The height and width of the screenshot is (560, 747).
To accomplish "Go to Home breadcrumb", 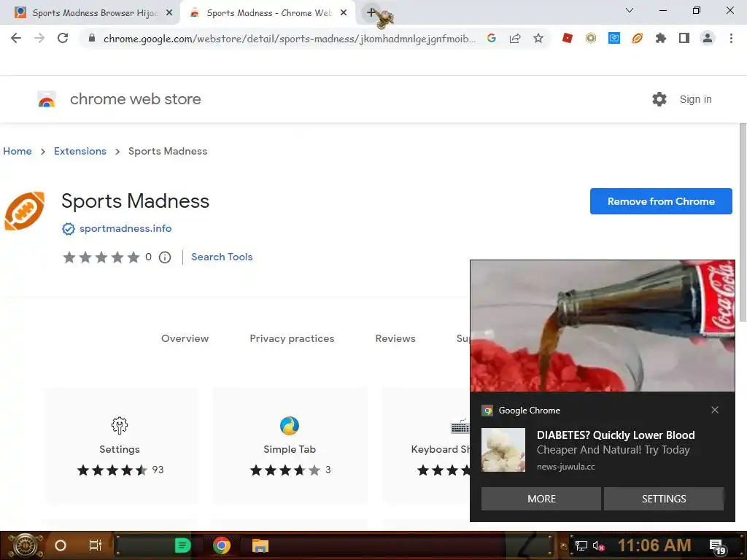I will pyautogui.click(x=18, y=151).
